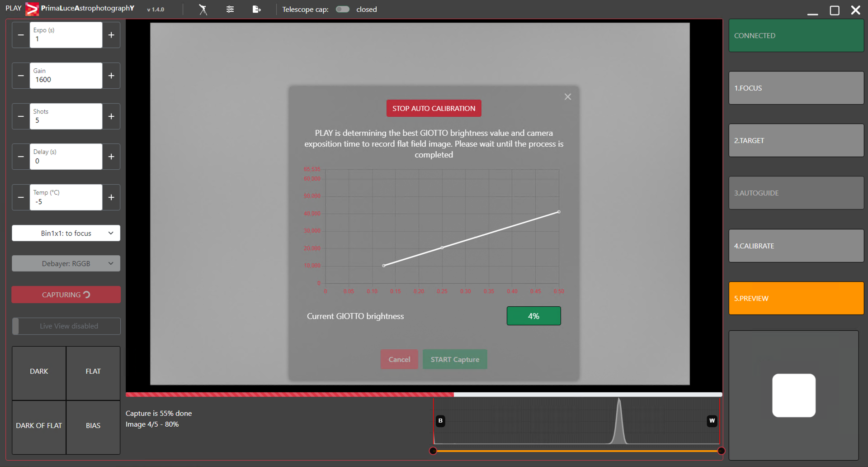This screenshot has width=868, height=467.
Task: Go to the 5.PREVIEW step
Action: pos(796,298)
